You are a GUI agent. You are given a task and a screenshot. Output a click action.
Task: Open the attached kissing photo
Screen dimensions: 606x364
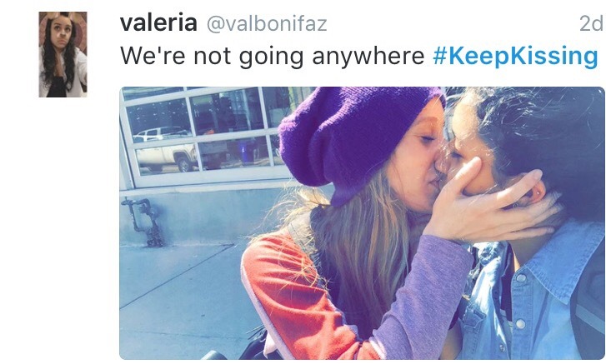tap(362, 223)
